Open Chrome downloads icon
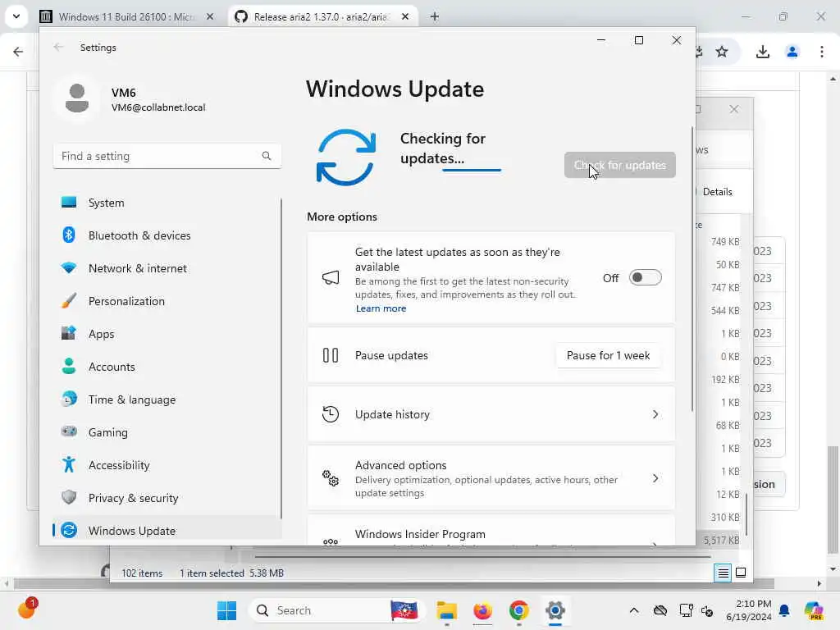840x630 pixels. click(762, 52)
